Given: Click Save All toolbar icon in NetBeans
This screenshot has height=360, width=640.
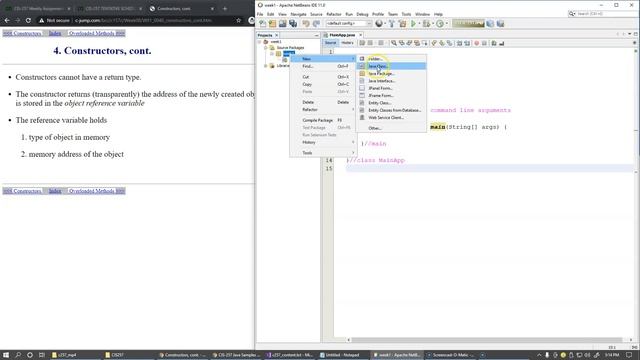Looking at the screenshot, I should click(293, 24).
